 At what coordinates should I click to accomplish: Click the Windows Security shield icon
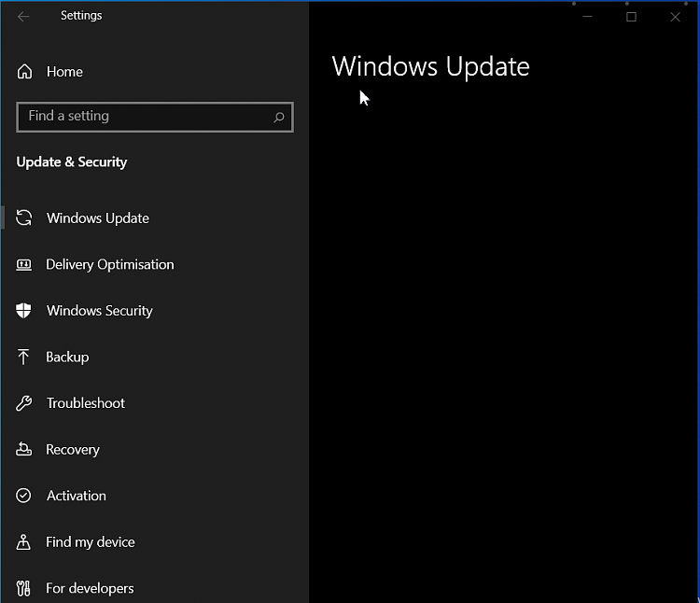coord(23,310)
